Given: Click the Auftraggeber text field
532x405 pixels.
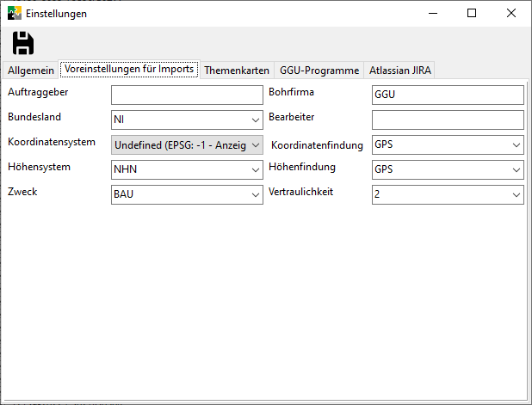Looking at the screenshot, I should pos(187,95).
